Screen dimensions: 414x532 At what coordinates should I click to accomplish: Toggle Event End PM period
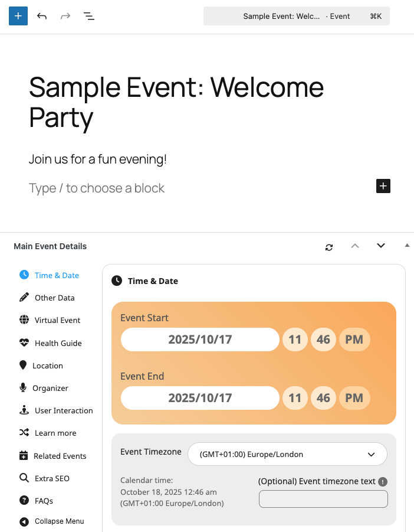click(x=354, y=398)
